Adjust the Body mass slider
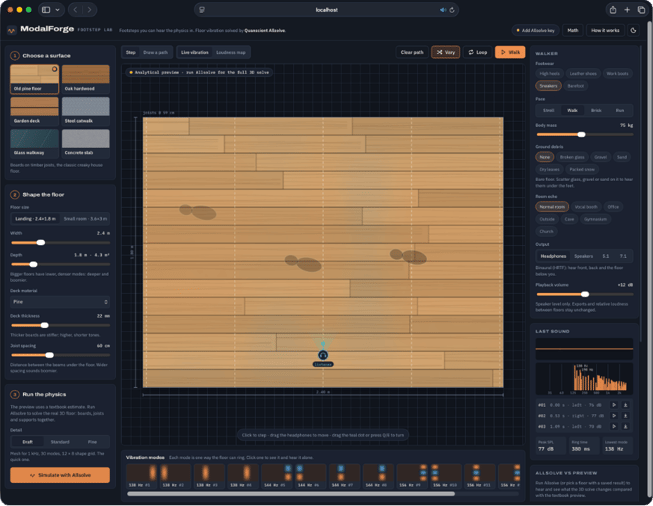This screenshot has height=506, width=653. coord(585,135)
